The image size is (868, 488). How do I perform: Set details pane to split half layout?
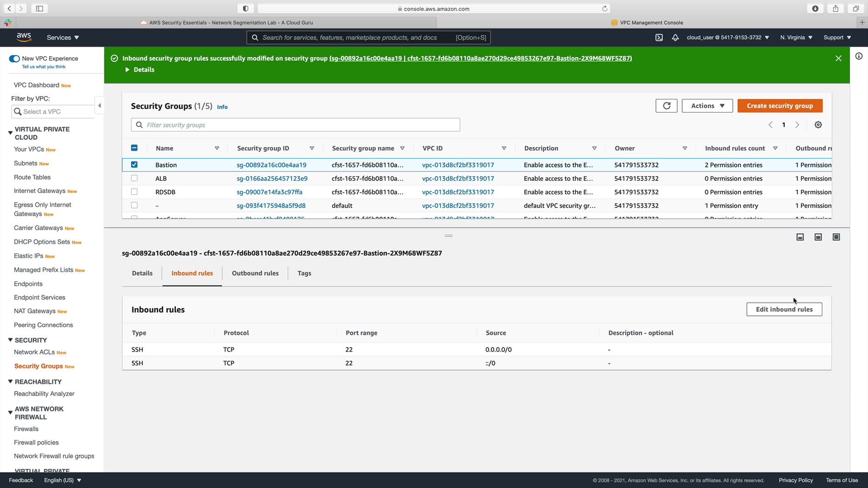(818, 237)
